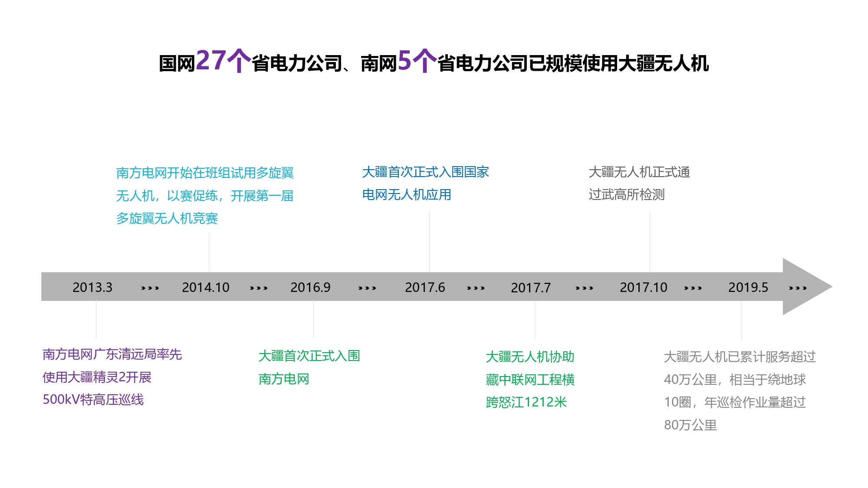Viewport: 868px width, 488px height.
Task: Click the 2017.6 timeline date
Action: click(x=425, y=287)
